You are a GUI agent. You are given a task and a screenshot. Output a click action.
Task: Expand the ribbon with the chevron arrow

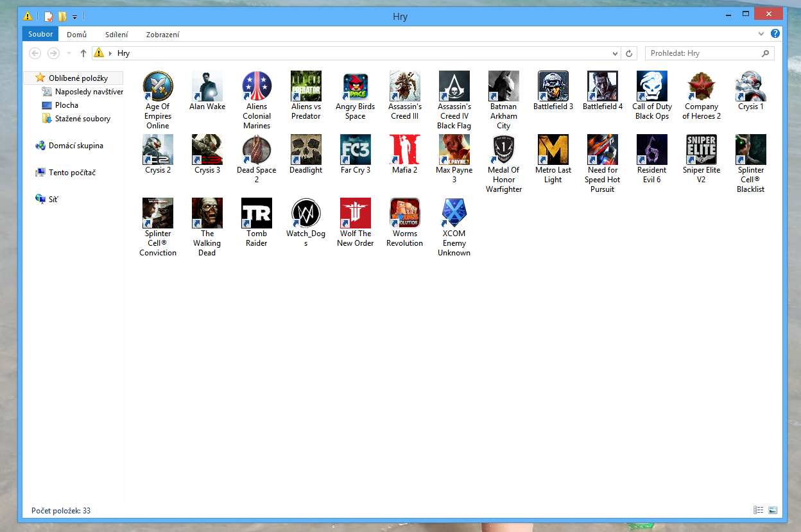coord(761,34)
